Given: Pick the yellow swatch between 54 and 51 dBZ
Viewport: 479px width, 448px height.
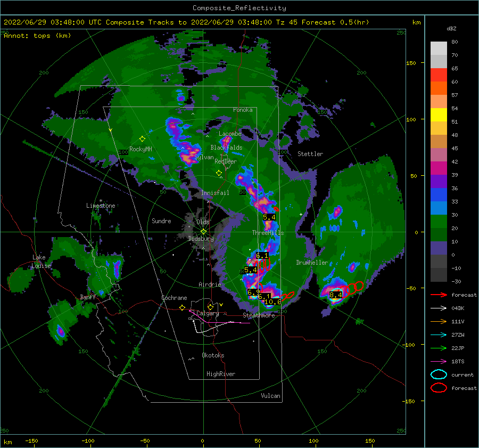Looking at the screenshot, I should tap(439, 115).
